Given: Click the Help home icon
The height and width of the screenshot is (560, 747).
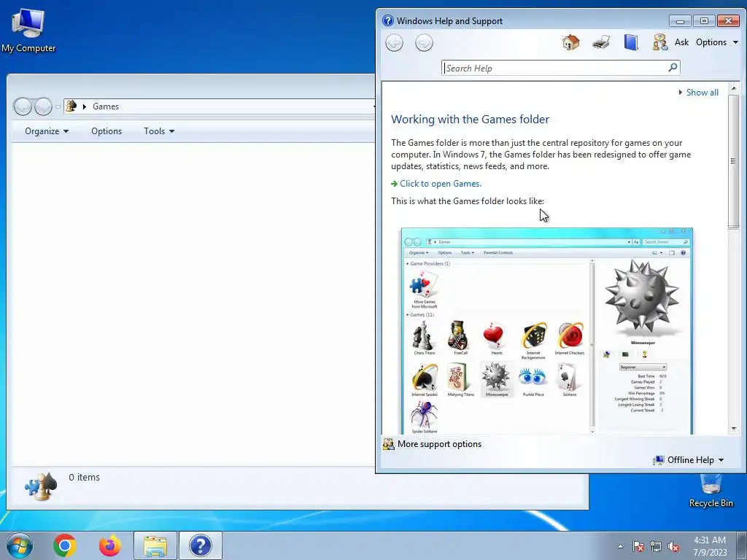Looking at the screenshot, I should point(570,42).
